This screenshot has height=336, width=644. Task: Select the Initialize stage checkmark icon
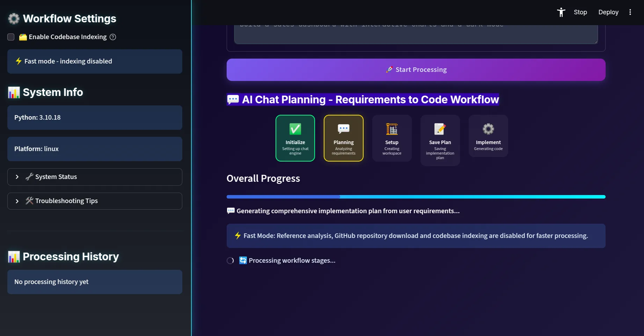295,129
